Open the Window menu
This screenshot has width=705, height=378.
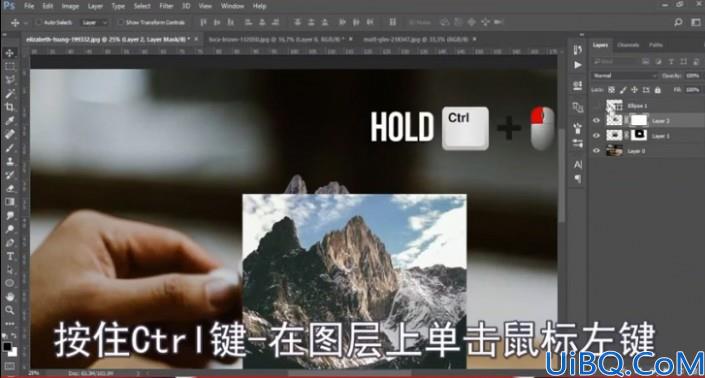tap(232, 6)
